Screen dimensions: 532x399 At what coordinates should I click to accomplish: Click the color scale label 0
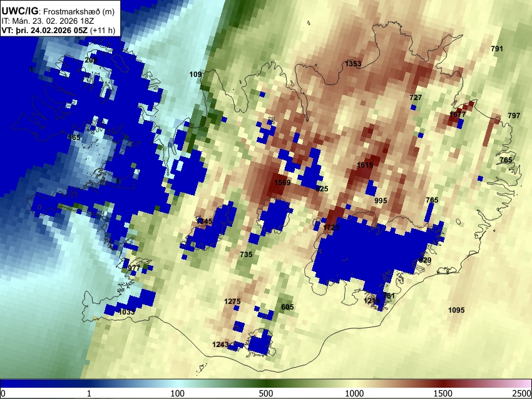tap(3, 393)
